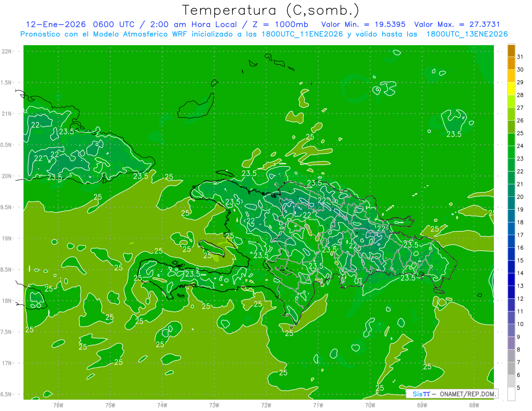Click the '74W' longitude axis label
532x411 pixels.
coord(162,405)
